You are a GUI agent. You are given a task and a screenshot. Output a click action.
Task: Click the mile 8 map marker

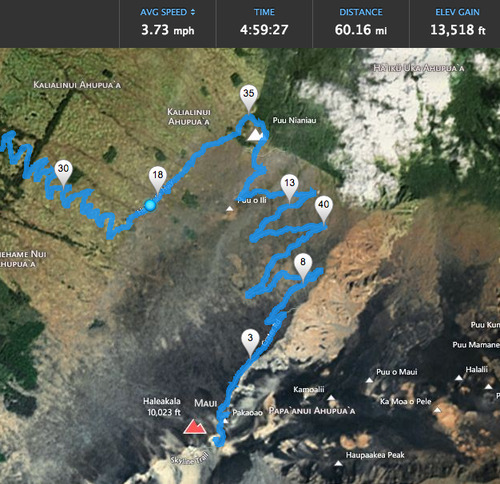click(303, 267)
